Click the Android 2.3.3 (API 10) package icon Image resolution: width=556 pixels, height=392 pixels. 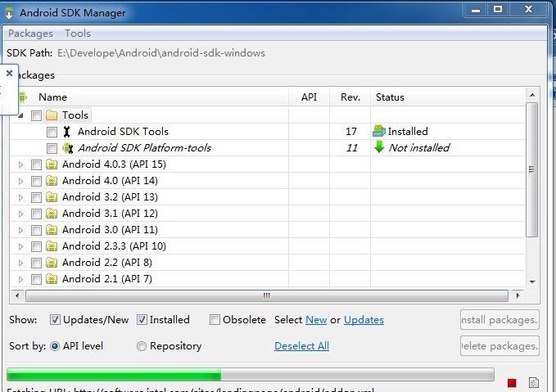[x=52, y=246]
